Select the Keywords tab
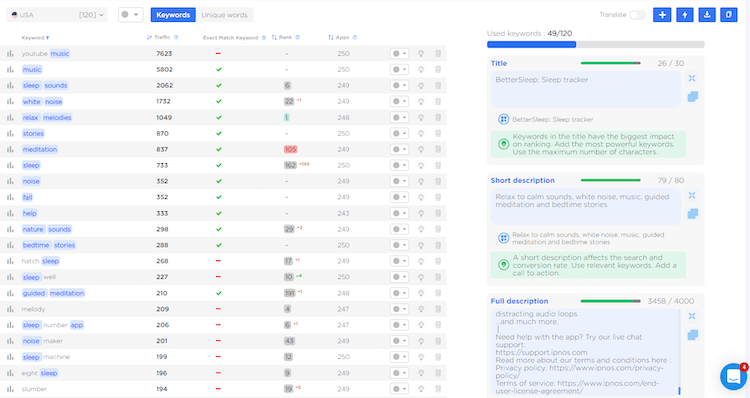Screen dimensions: 750x398 (x=173, y=15)
